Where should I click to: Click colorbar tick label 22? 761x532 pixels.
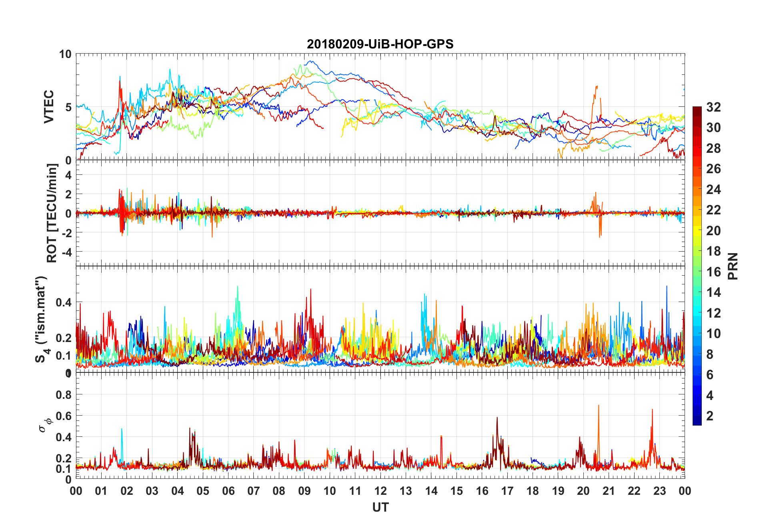tap(713, 210)
